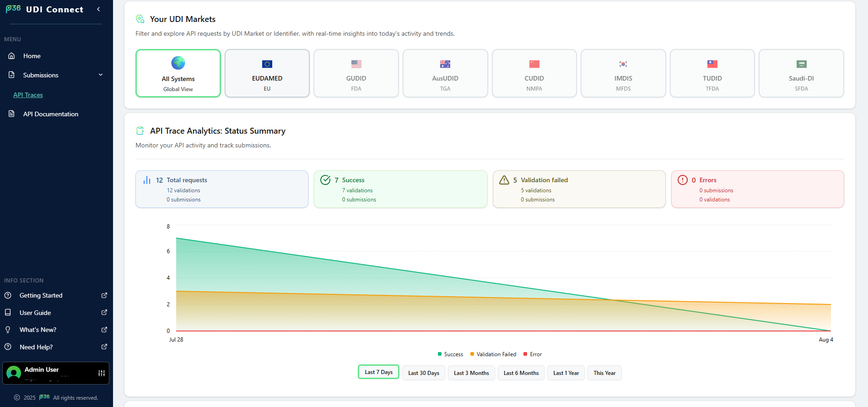Click the Validation failed warning triangle icon
868x407 pixels.
[504, 180]
